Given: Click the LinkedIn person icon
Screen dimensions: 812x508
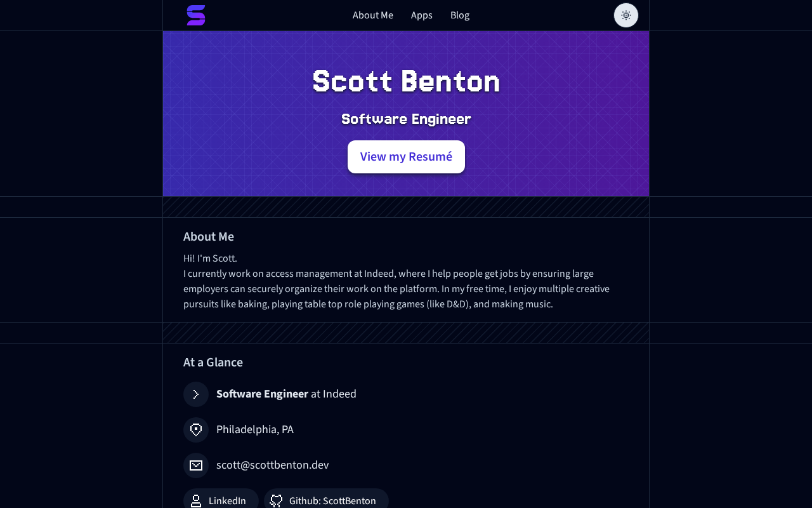Looking at the screenshot, I should click(196, 501).
